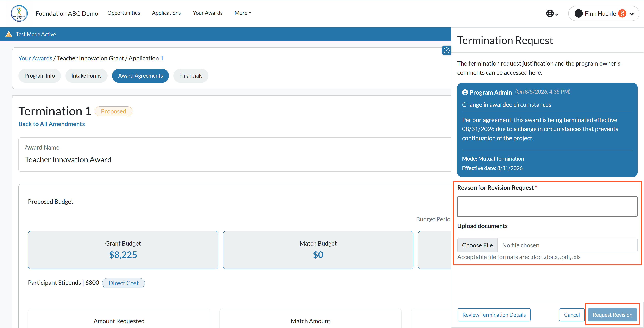This screenshot has width=644, height=328.
Task: Cancel the termination request panel
Action: click(x=572, y=315)
